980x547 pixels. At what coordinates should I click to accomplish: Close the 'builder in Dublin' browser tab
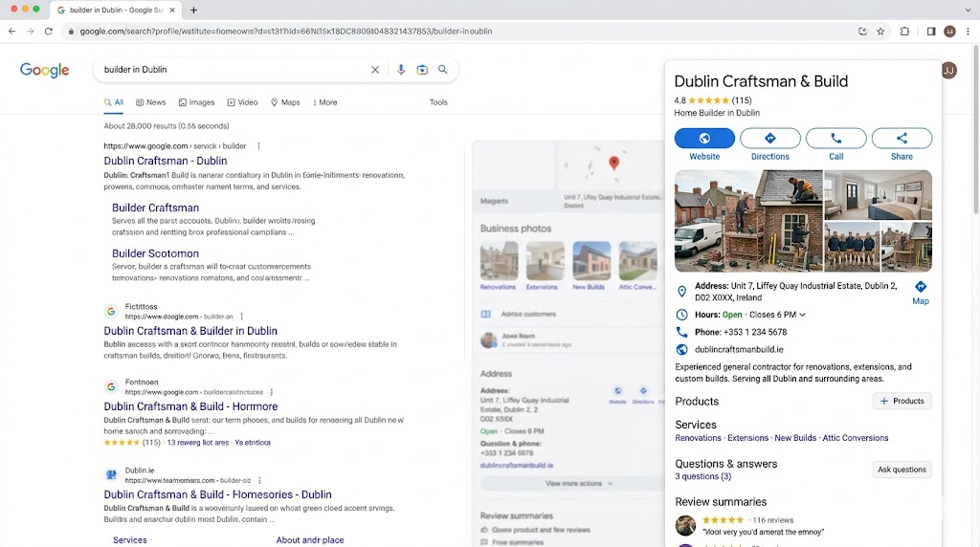(x=172, y=10)
